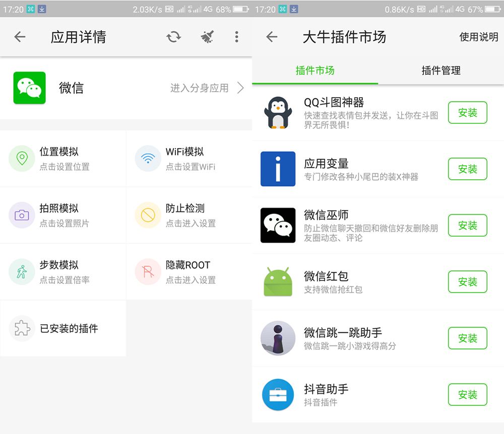Tap the green WeChat app icon

(x=29, y=88)
